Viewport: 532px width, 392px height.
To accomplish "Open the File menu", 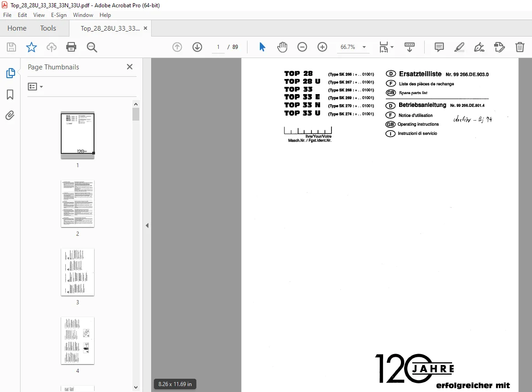I will 7,15.
